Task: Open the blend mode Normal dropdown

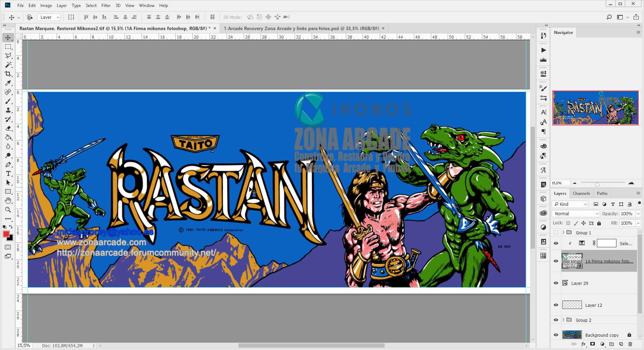Action: coord(576,213)
